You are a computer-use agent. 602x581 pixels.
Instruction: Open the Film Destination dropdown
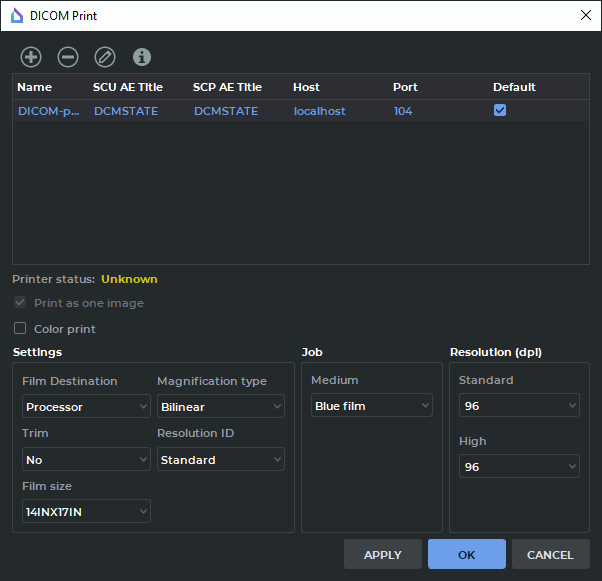86,406
